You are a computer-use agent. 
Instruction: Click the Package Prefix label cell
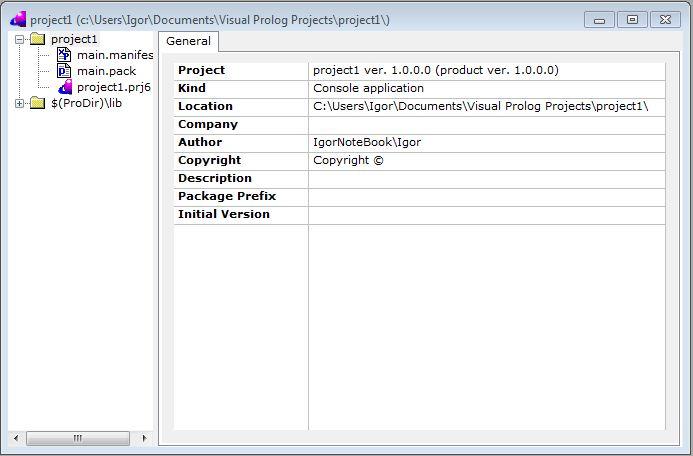(x=241, y=197)
